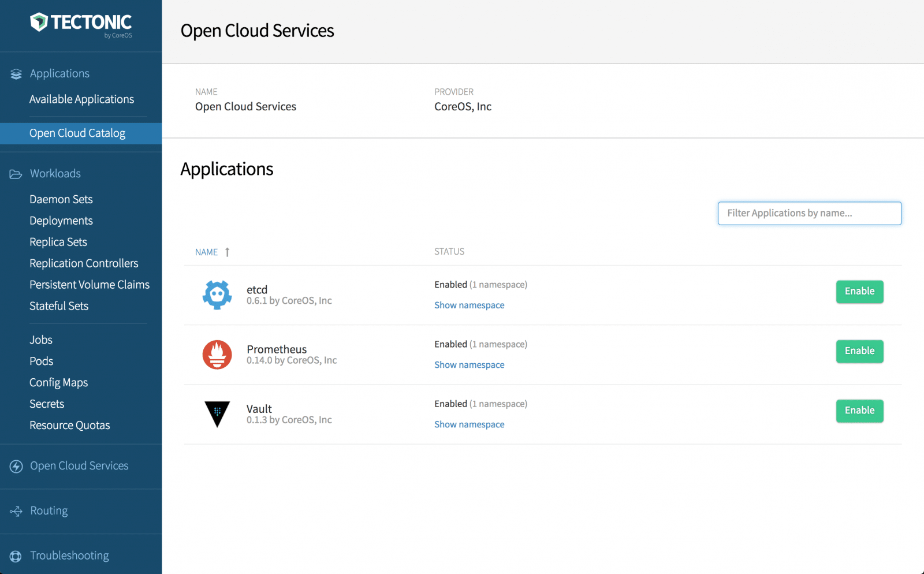Viewport: 924px width, 574px height.
Task: Click the Applications layers icon in sidebar
Action: click(16, 74)
